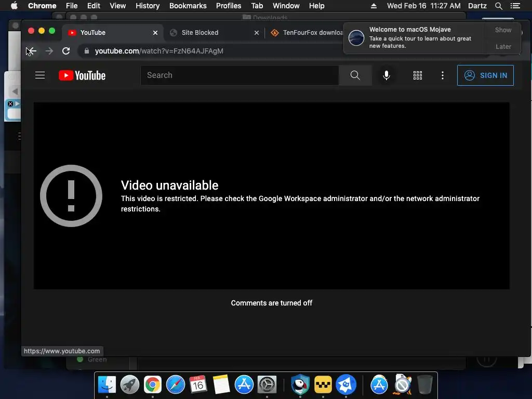
Task: Switch to the TenFourFox download tab
Action: coord(307,33)
